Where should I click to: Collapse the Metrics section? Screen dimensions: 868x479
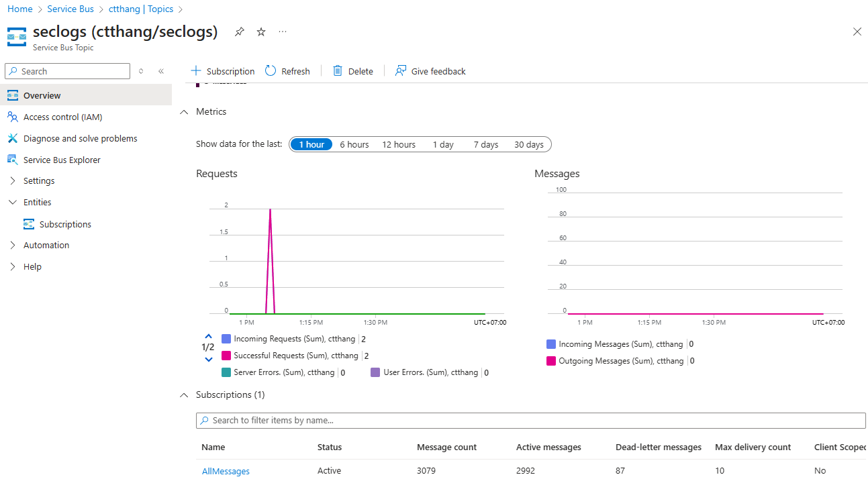point(184,112)
